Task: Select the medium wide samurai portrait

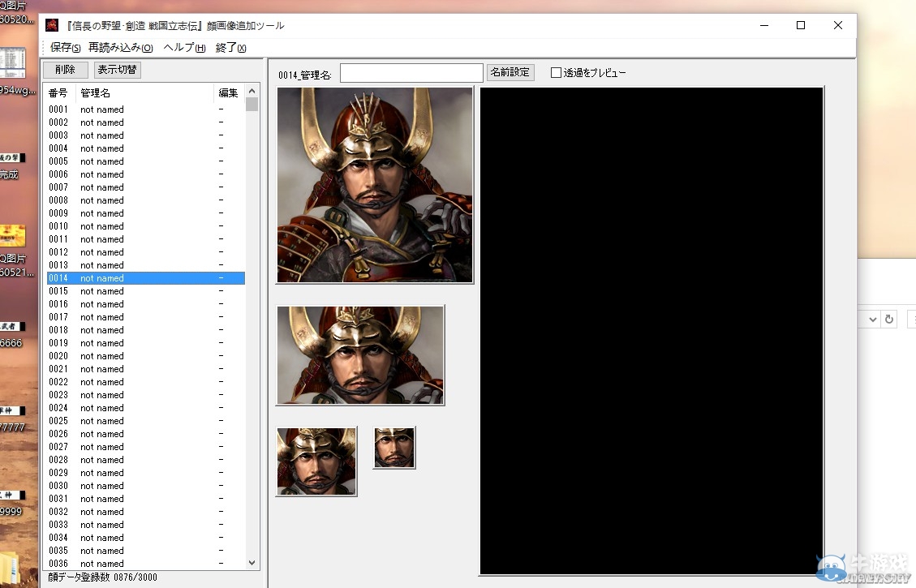Action: click(360, 354)
